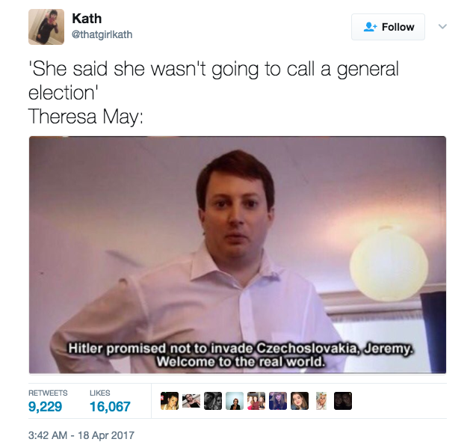Click the fourth liker avatar
This screenshot has height=448, width=476.
[x=235, y=401]
